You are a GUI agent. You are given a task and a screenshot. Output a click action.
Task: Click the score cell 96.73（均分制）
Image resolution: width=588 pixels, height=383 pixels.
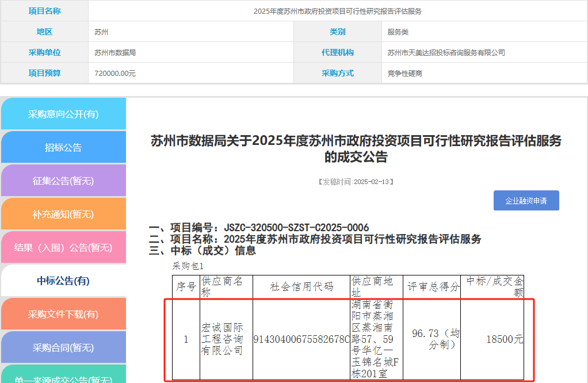[432, 339]
